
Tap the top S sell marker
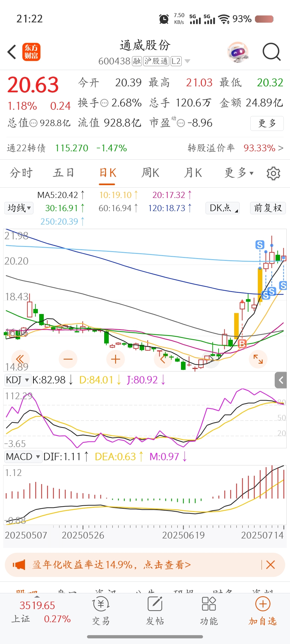[x=260, y=245]
